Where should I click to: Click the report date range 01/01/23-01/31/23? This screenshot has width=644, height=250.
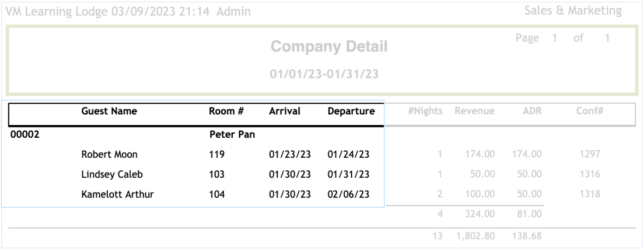point(324,74)
